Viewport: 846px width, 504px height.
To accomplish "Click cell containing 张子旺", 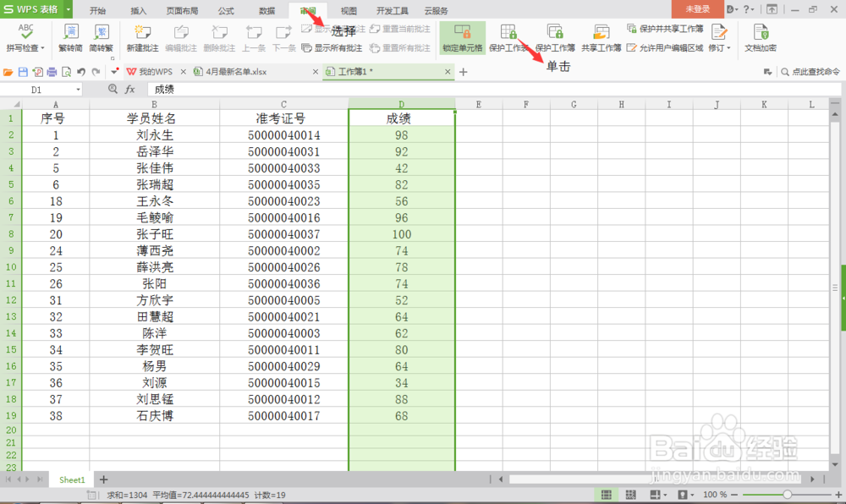I will pyautogui.click(x=154, y=234).
